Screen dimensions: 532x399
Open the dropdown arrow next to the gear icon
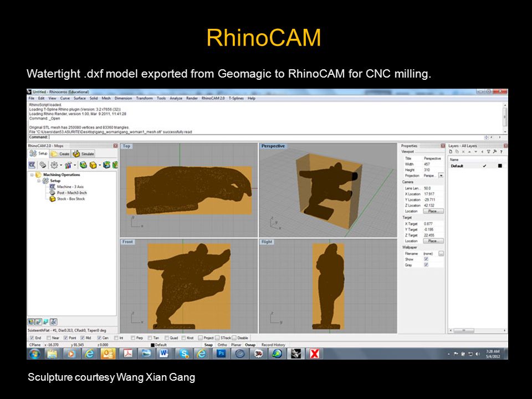click(61, 166)
